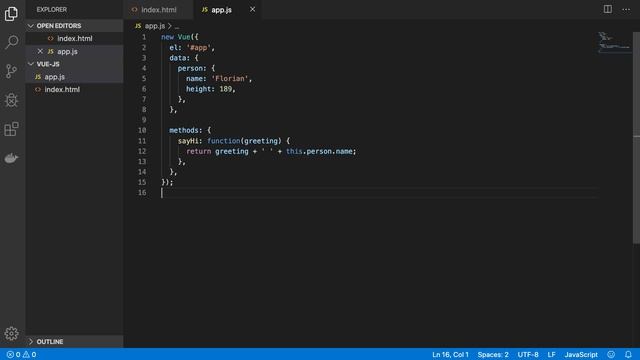Open index.html in Open Editors list

pyautogui.click(x=74, y=38)
